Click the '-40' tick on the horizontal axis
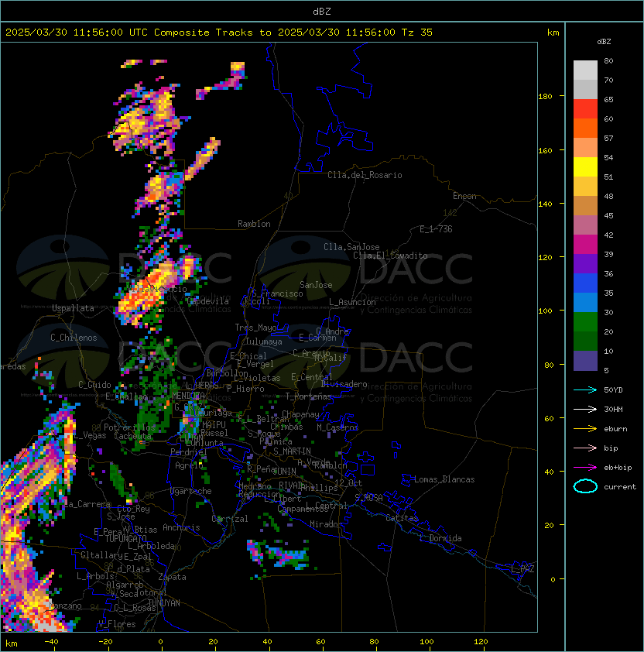This screenshot has height=652, width=644. pos(51,642)
